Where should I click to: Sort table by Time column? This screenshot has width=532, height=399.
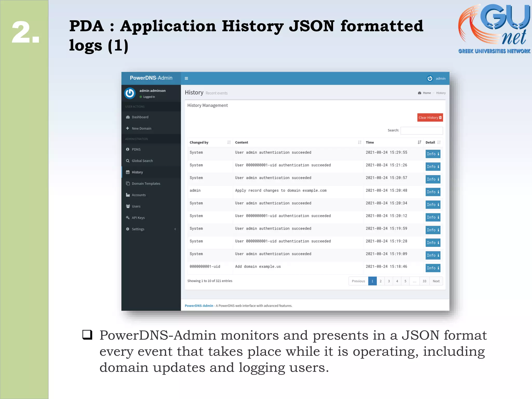click(x=393, y=142)
